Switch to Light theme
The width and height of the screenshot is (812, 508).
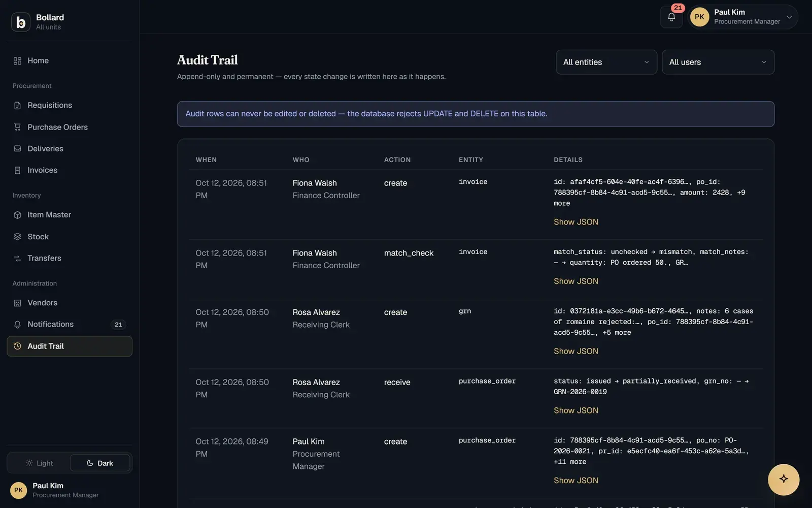point(39,463)
